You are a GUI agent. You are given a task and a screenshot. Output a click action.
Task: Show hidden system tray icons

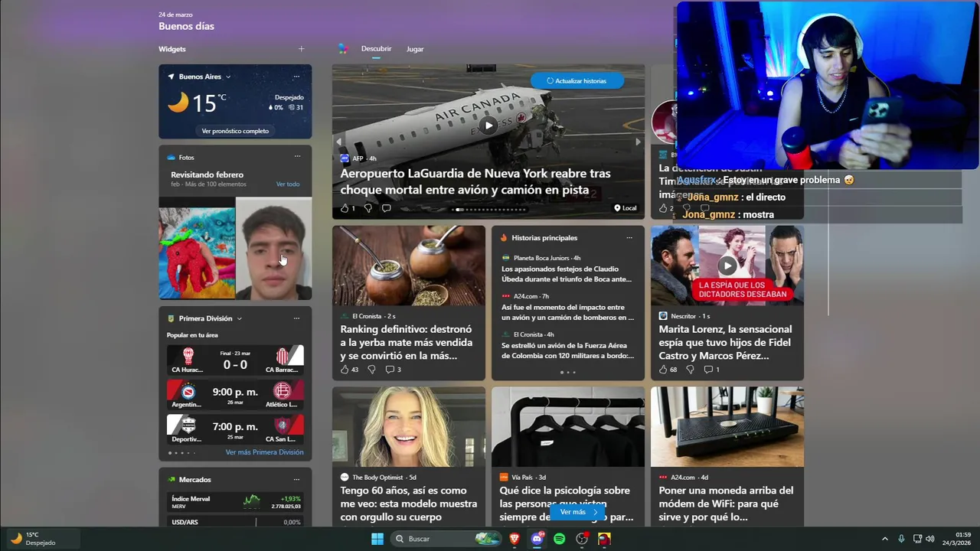(x=885, y=539)
